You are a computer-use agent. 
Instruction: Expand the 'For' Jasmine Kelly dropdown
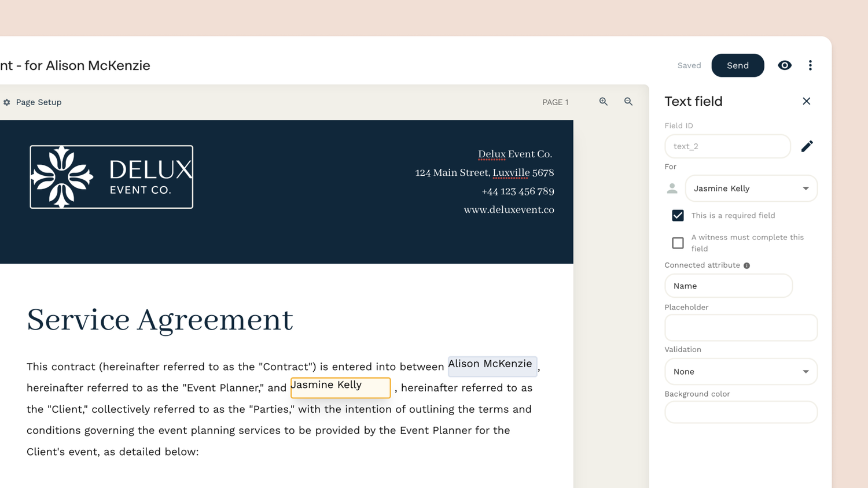[x=751, y=188]
